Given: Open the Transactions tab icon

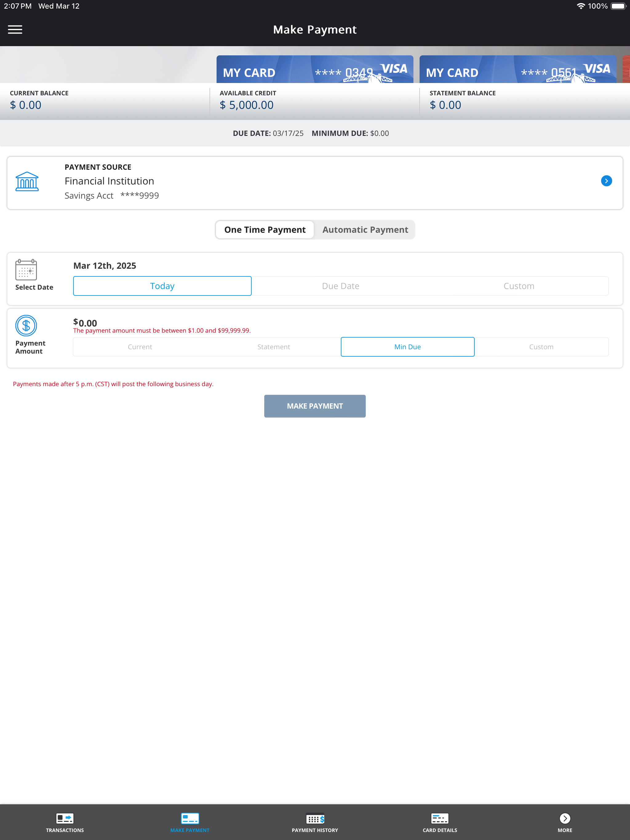Looking at the screenshot, I should [x=65, y=818].
